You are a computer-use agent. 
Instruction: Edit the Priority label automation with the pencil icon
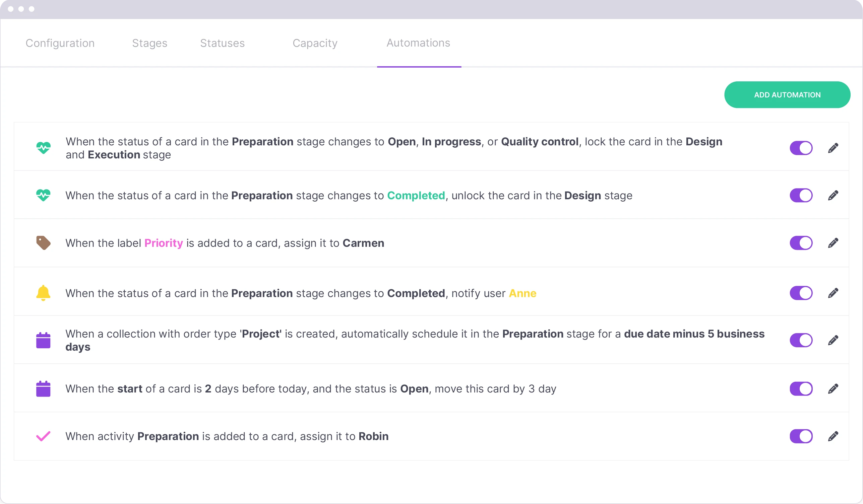point(834,242)
